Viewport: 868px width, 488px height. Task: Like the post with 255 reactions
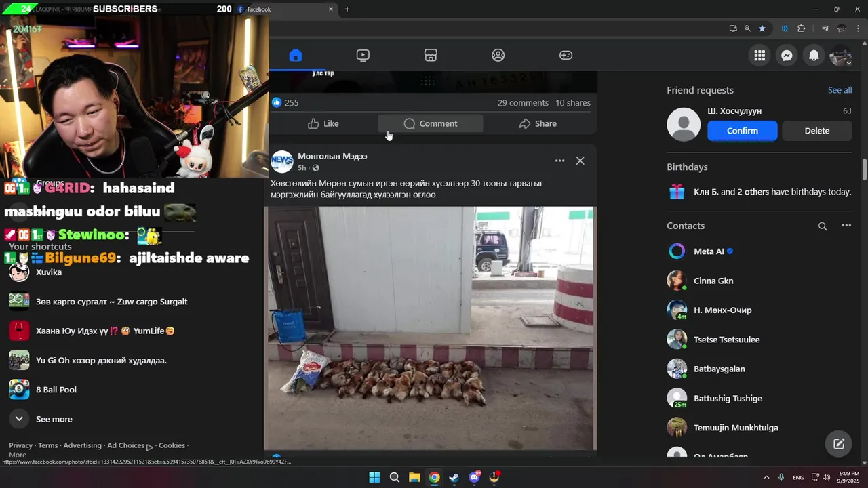tap(323, 123)
